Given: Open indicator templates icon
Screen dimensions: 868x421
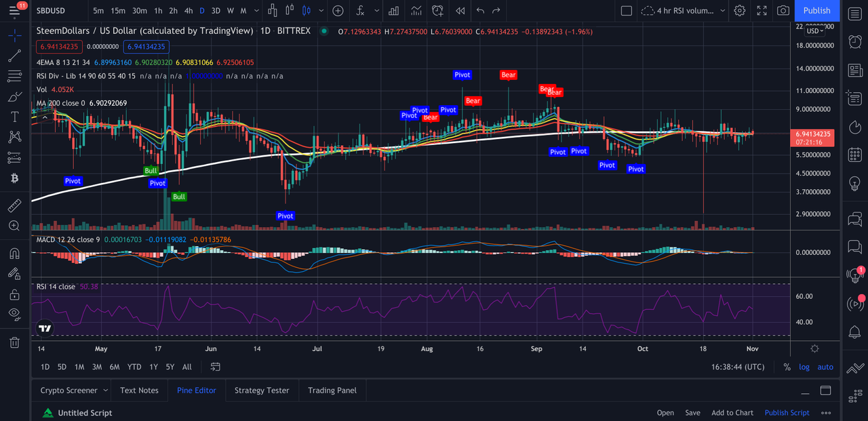Looking at the screenshot, I should pos(416,11).
